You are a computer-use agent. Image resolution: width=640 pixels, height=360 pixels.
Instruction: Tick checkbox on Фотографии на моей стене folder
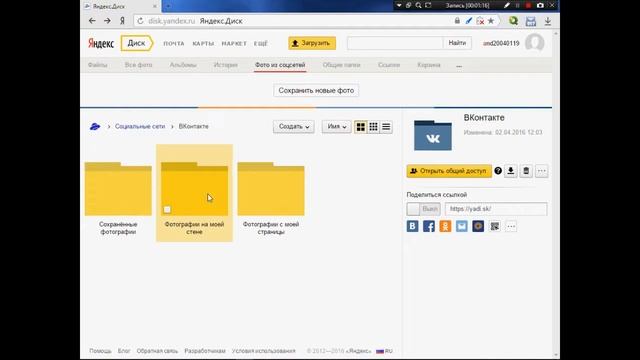[167, 209]
